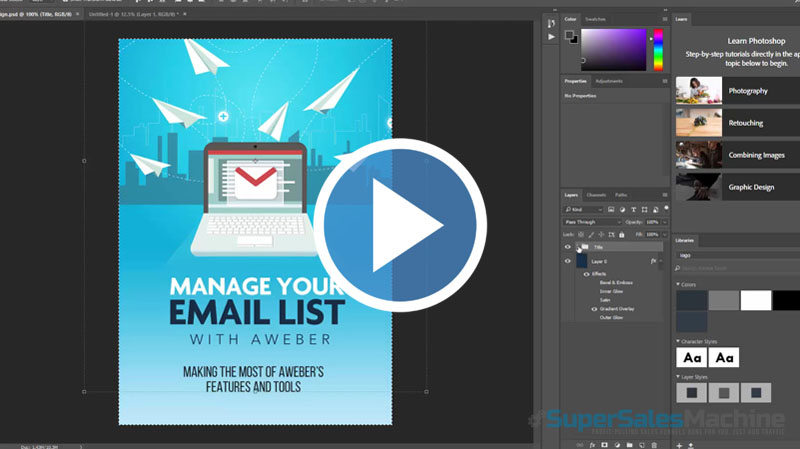The height and width of the screenshot is (449, 800).
Task: Hide Layer 0 using its eye icon
Action: [x=568, y=261]
